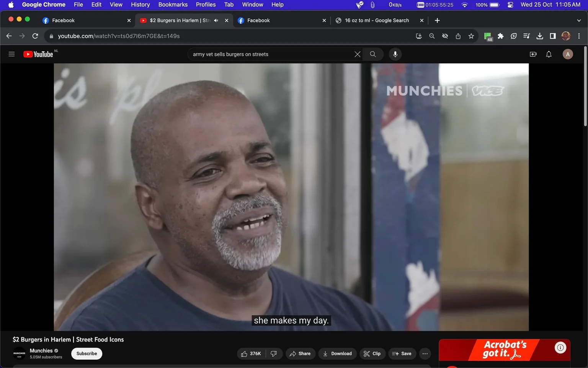Go to YouTube home via logo
This screenshot has width=588, height=368.
(38, 54)
